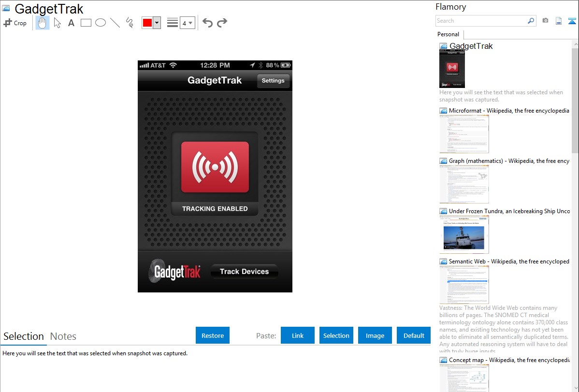Click the Paste Image button
This screenshot has height=392, width=579.
point(375,335)
